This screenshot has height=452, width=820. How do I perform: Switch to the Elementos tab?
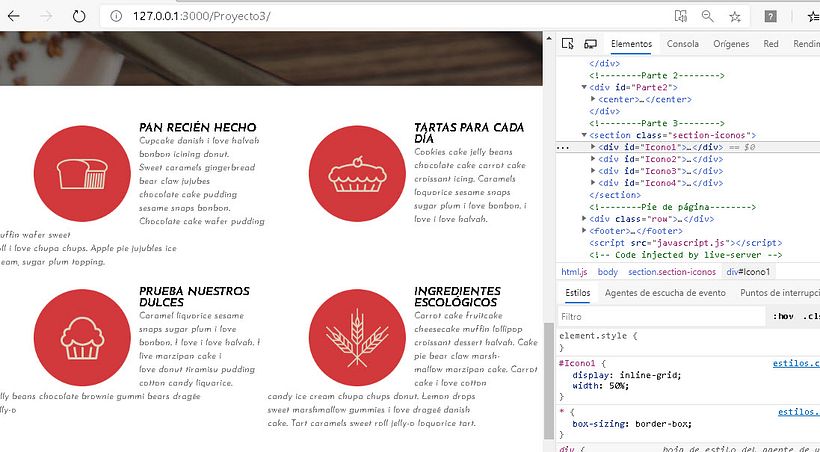(631, 44)
